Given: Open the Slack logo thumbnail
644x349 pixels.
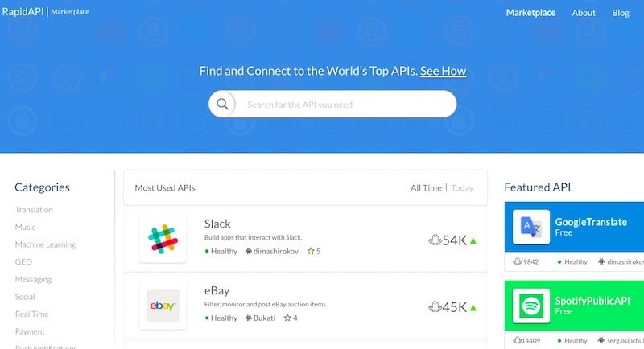Looking at the screenshot, I should tap(163, 240).
